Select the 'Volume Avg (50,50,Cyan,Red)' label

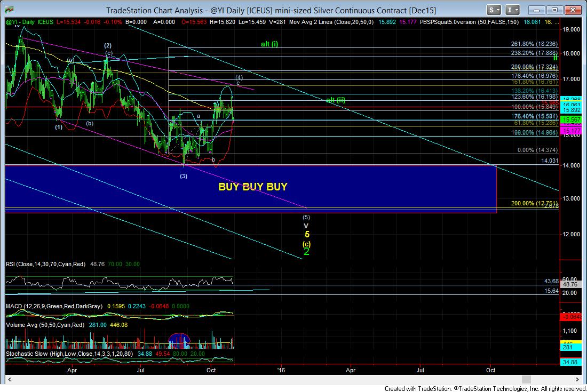[45, 325]
